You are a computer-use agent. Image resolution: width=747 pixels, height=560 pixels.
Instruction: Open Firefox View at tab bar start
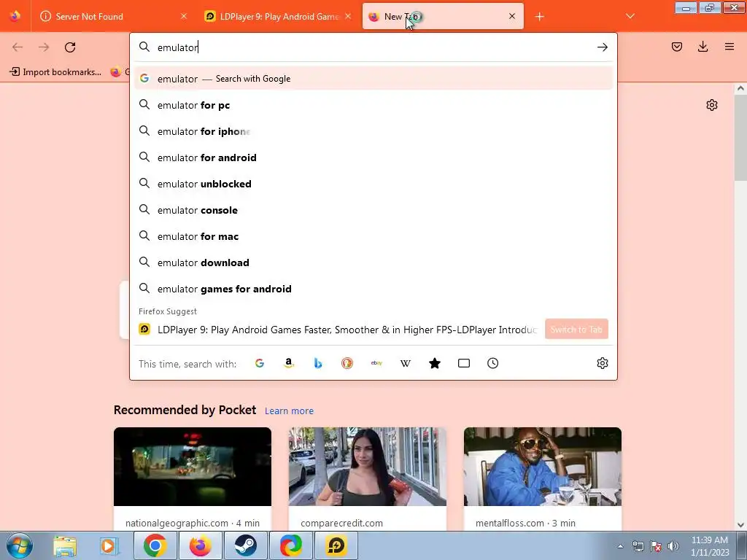15,16
